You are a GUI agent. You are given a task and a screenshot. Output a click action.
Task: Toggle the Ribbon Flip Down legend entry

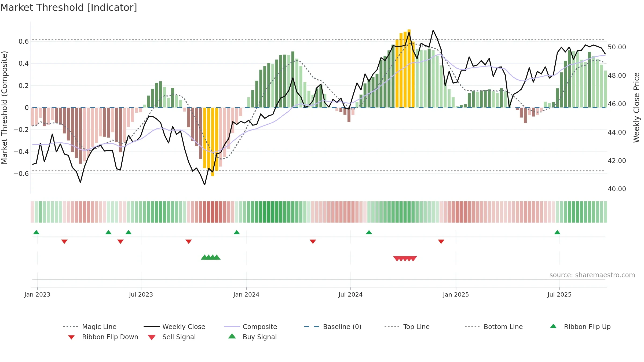[x=103, y=337]
